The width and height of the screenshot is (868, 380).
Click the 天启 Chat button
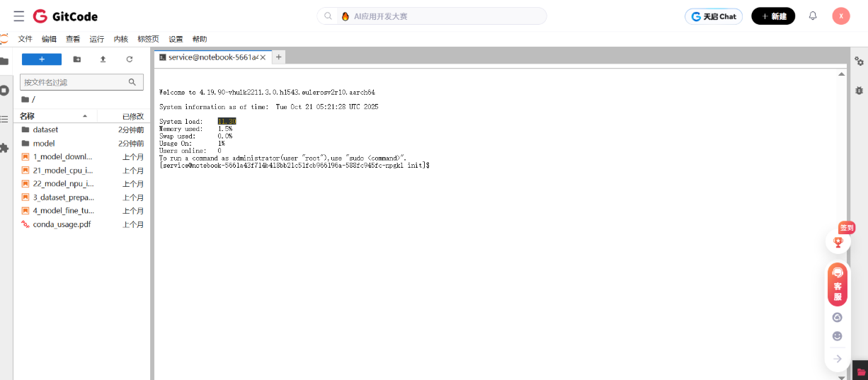714,16
